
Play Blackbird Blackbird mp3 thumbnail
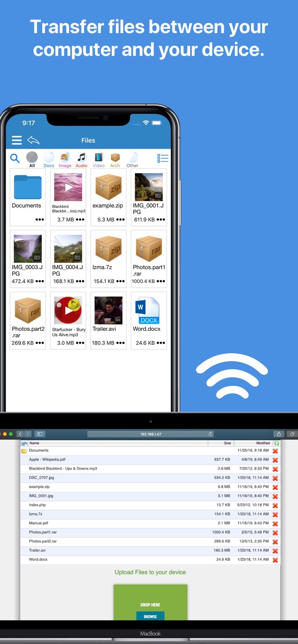(x=68, y=187)
